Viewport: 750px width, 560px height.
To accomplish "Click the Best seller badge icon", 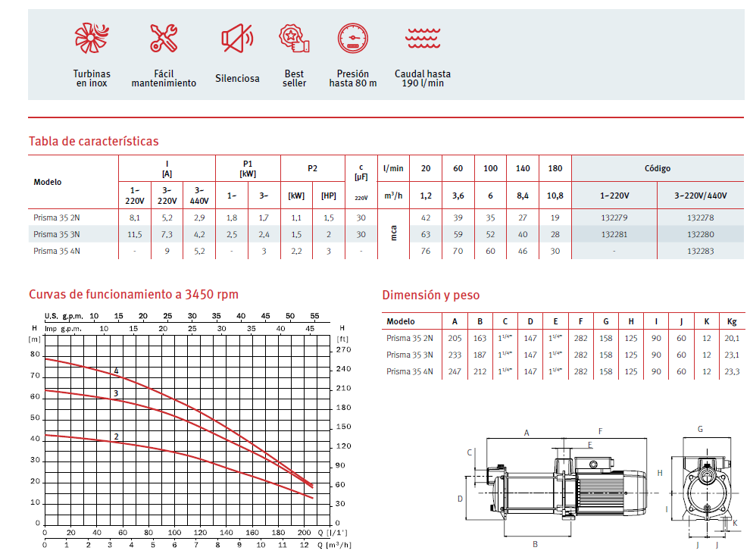I will [294, 39].
